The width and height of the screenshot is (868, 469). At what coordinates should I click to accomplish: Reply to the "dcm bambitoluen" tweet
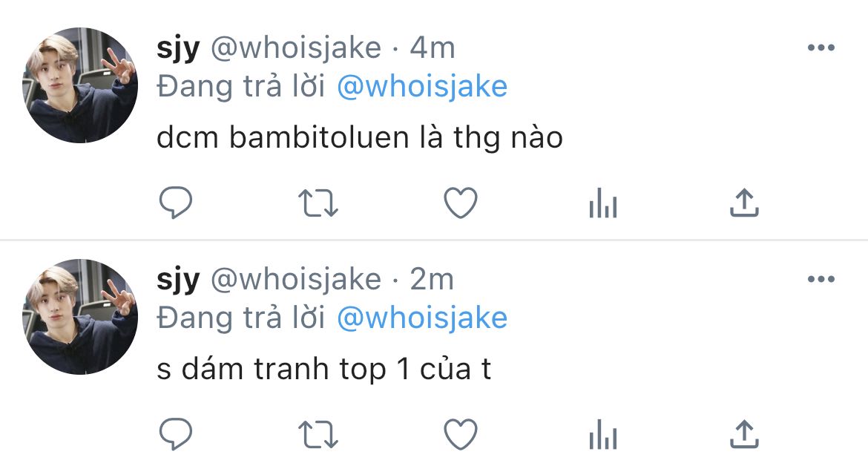(176, 203)
